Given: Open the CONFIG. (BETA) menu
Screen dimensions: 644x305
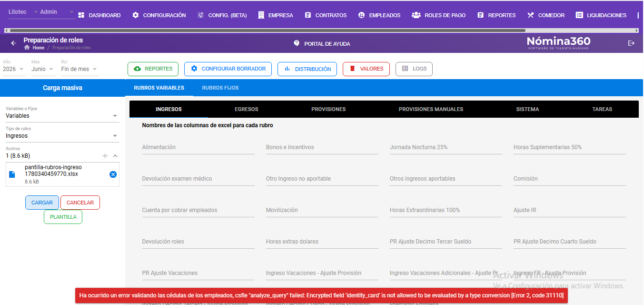Looking at the screenshot, I should point(222,15).
